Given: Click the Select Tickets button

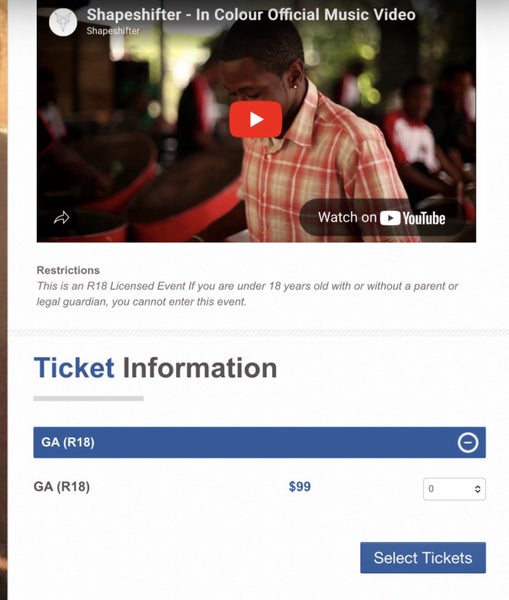Looking at the screenshot, I should 423,558.
